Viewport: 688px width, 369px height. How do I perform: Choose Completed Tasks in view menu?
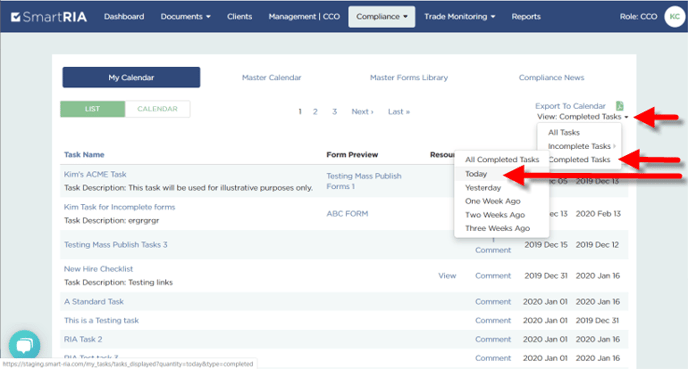(580, 160)
